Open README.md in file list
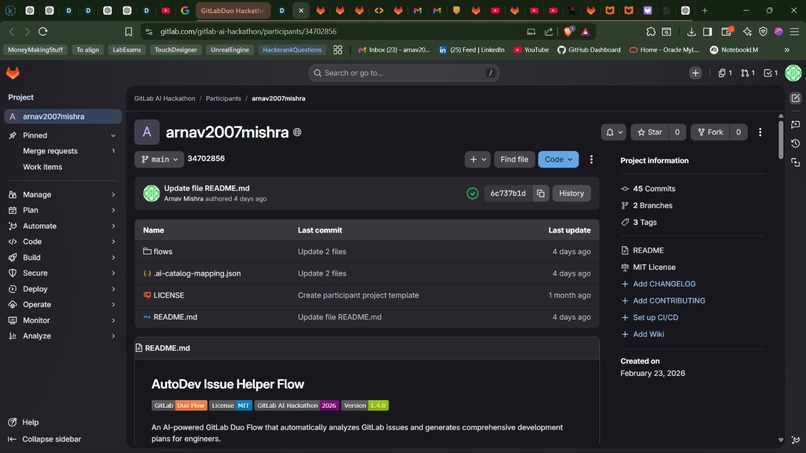806x453 pixels. click(175, 317)
